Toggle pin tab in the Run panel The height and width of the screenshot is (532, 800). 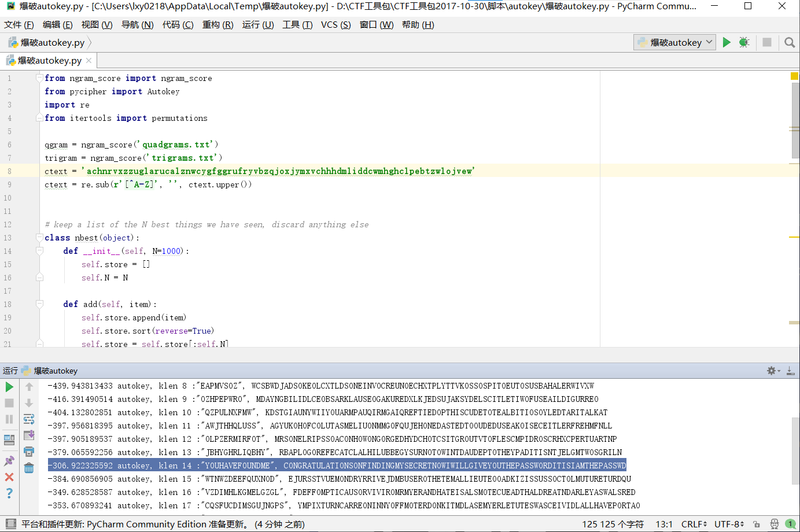coord(9,461)
